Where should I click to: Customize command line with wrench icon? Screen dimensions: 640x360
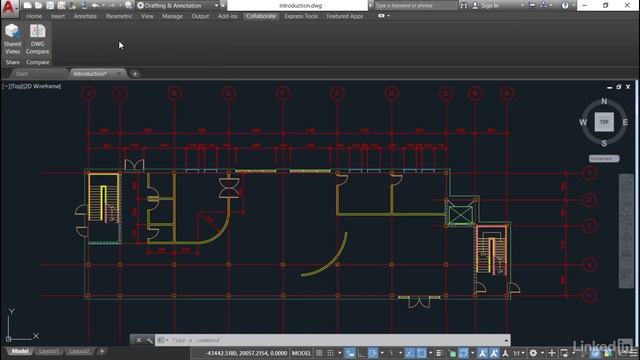click(149, 340)
